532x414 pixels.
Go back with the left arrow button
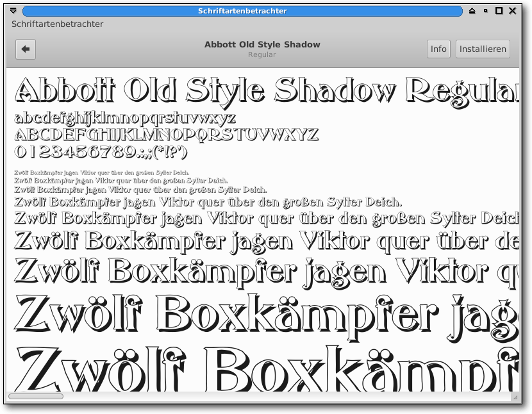pos(26,49)
